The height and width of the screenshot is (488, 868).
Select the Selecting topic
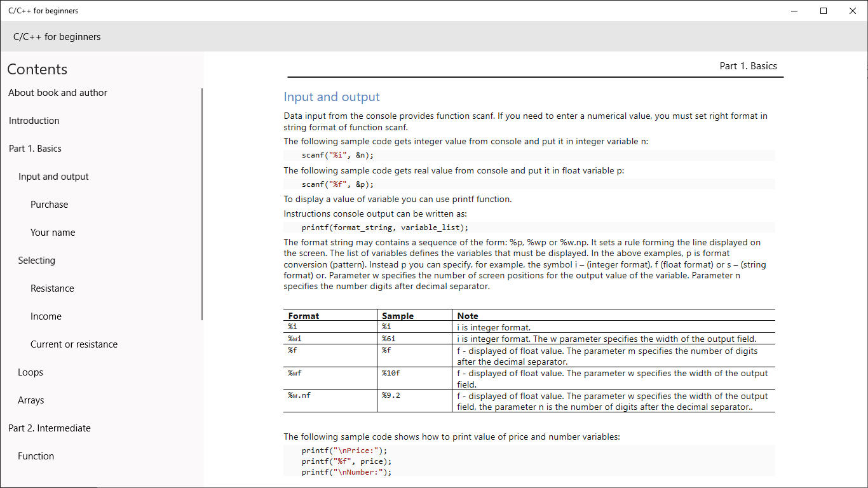click(x=36, y=260)
